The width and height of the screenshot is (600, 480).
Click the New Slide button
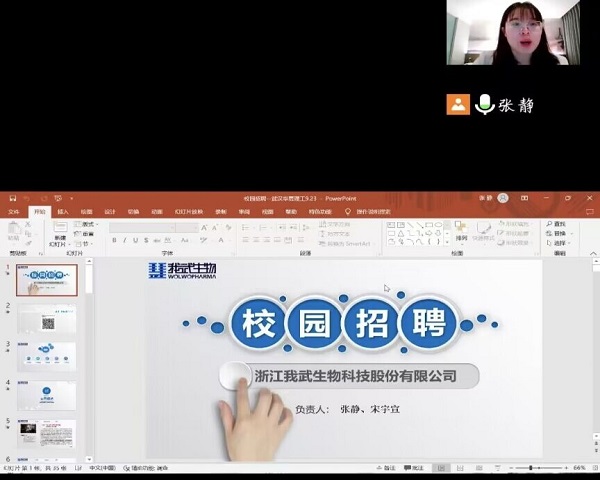(x=60, y=234)
